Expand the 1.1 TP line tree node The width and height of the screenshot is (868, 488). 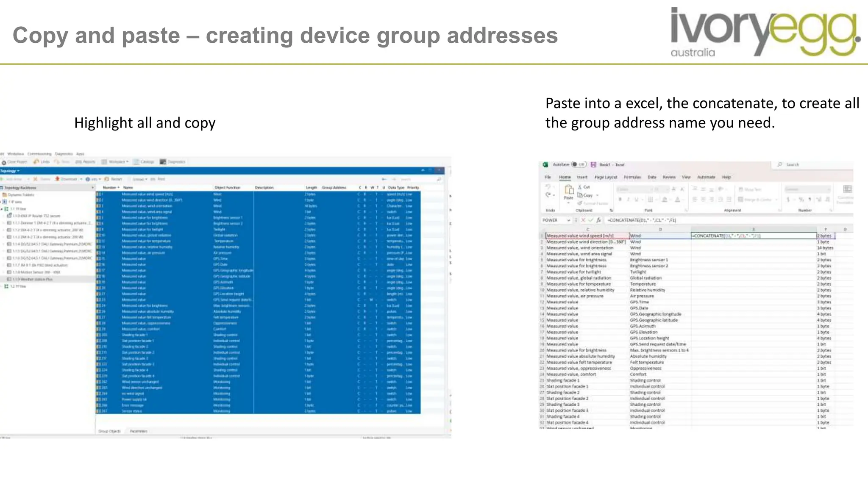[2, 209]
